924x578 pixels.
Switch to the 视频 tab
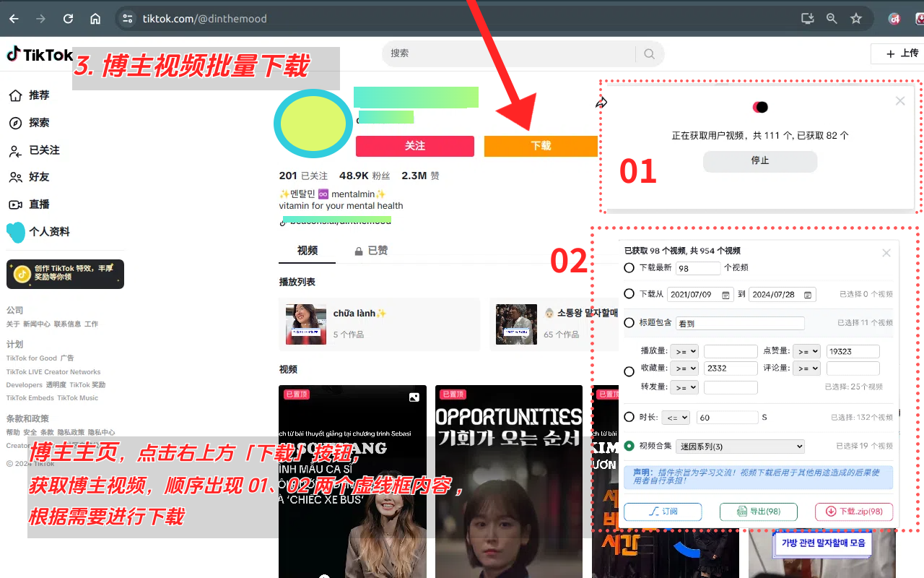[x=308, y=251]
